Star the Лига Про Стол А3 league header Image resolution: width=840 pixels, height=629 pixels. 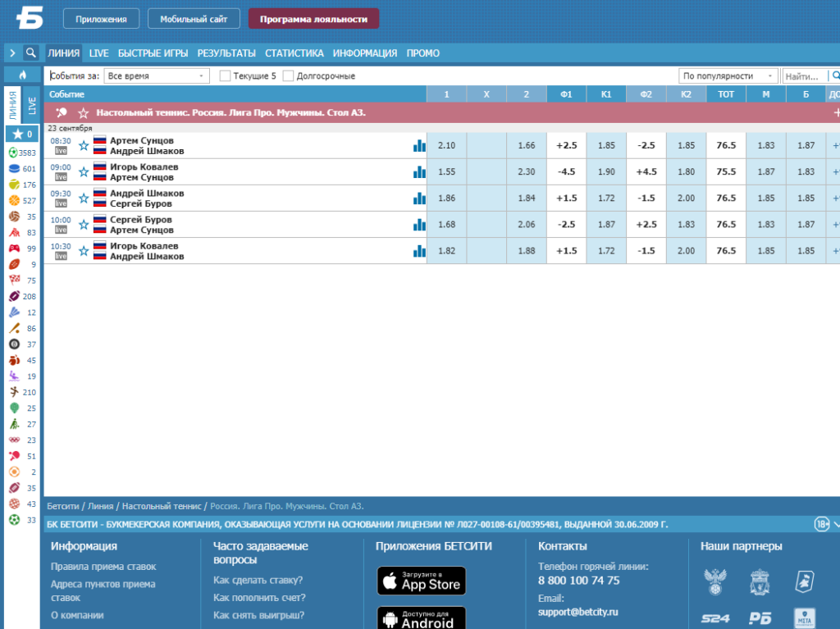pyautogui.click(x=83, y=113)
